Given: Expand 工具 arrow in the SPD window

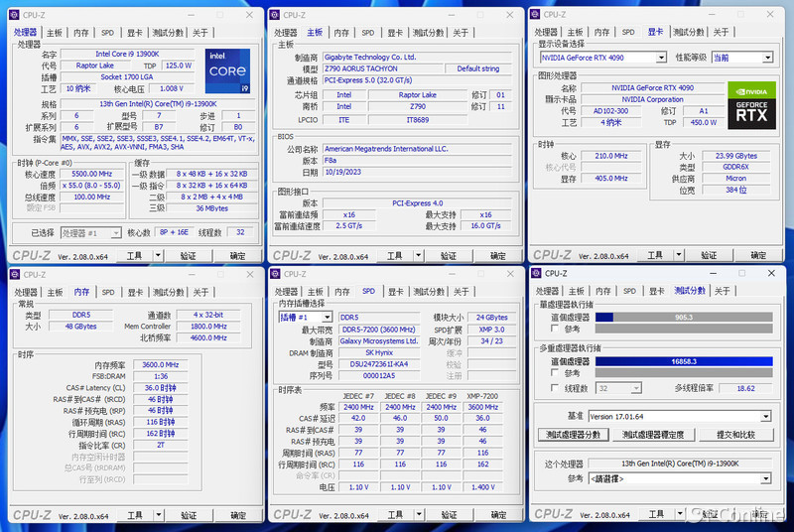Looking at the screenshot, I should pos(419,515).
